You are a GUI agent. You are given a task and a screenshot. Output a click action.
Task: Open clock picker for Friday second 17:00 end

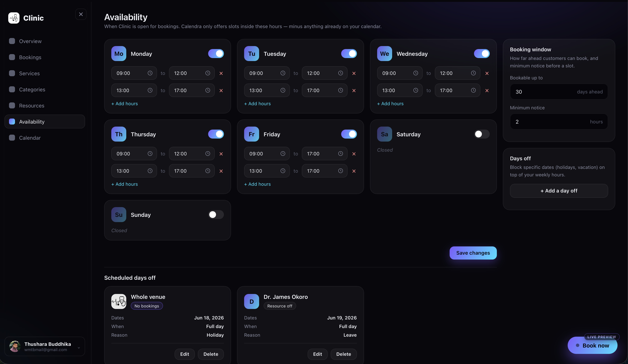[340, 171]
